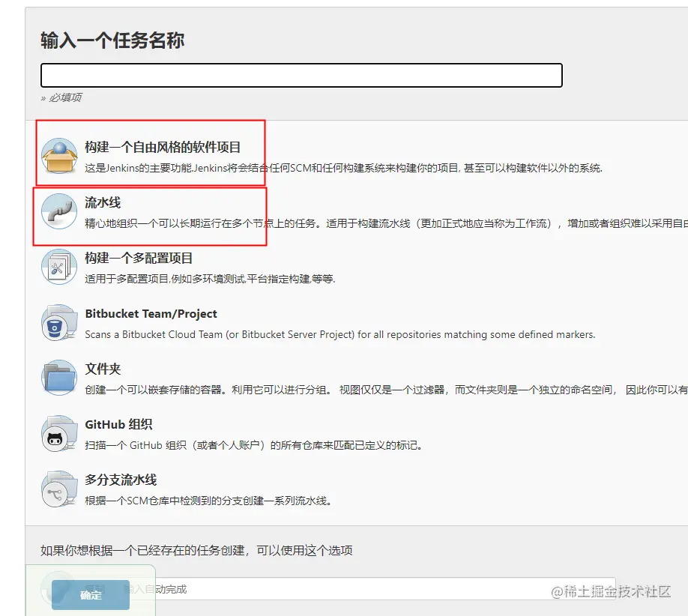Click the pipeline description starting 精心地组织

click(x=386, y=224)
